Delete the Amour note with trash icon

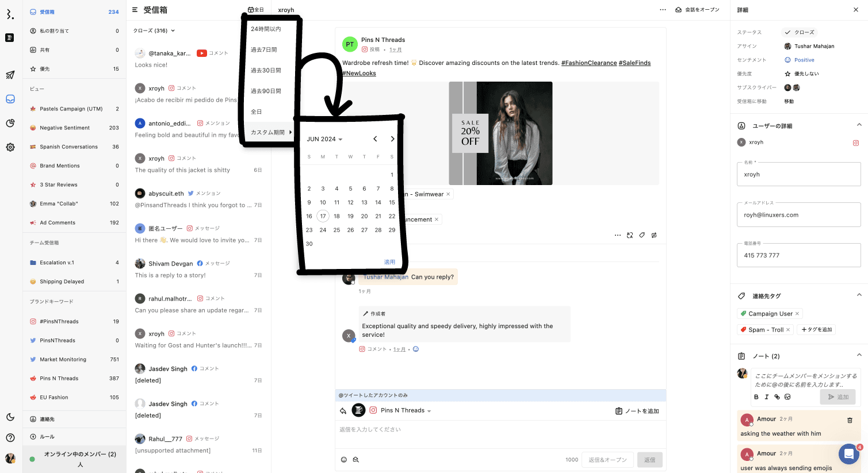tap(850, 420)
